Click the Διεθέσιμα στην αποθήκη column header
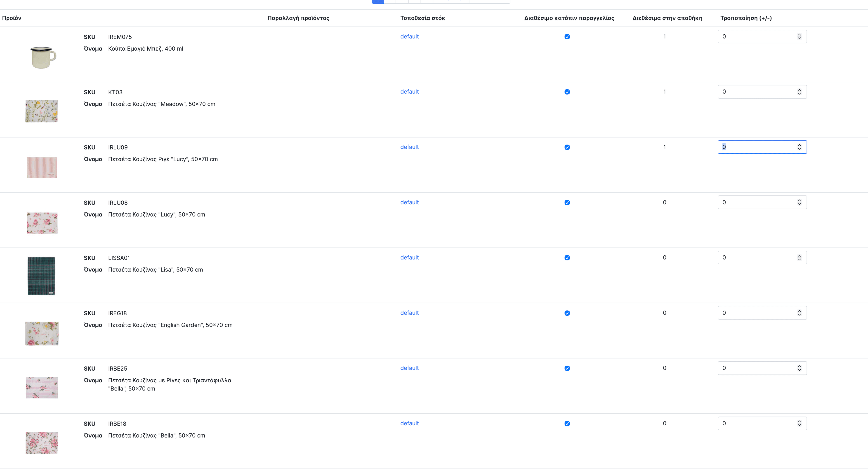This screenshot has width=868, height=469. pyautogui.click(x=667, y=18)
